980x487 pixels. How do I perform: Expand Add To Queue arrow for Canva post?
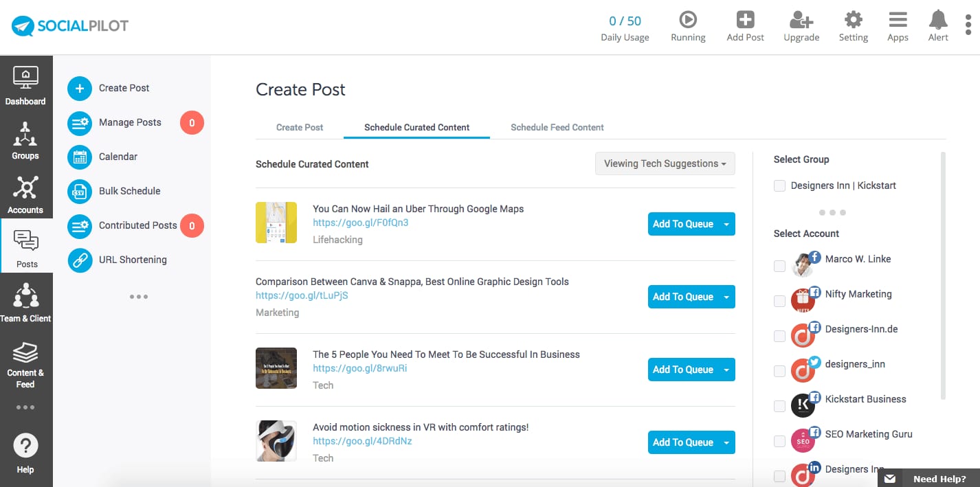(726, 297)
